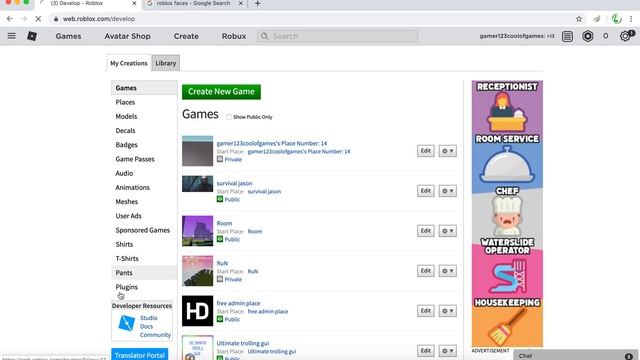Open gear dropdown for survival jason
The width and height of the screenshot is (640, 360).
point(447,191)
